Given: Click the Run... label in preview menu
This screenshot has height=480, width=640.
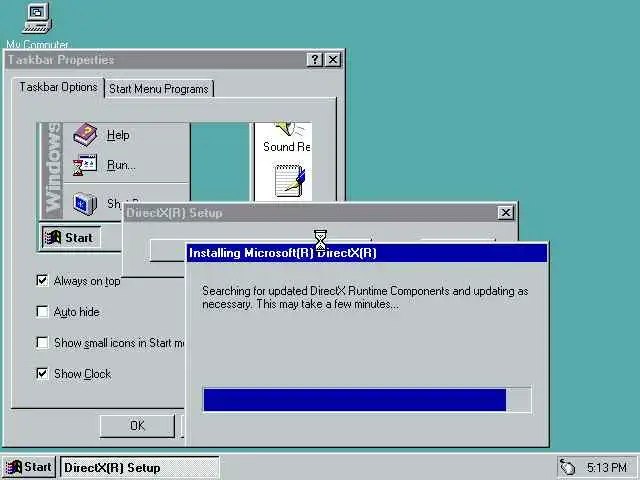Looking at the screenshot, I should tap(121, 165).
